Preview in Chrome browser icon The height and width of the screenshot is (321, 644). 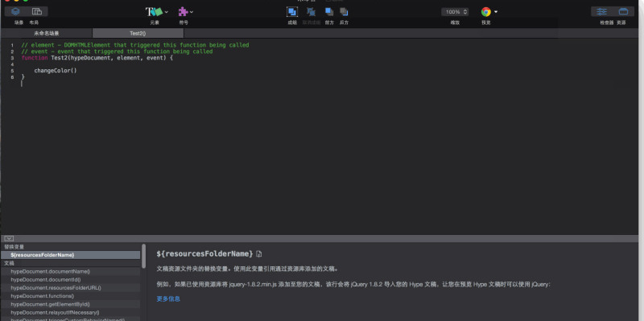tap(486, 12)
